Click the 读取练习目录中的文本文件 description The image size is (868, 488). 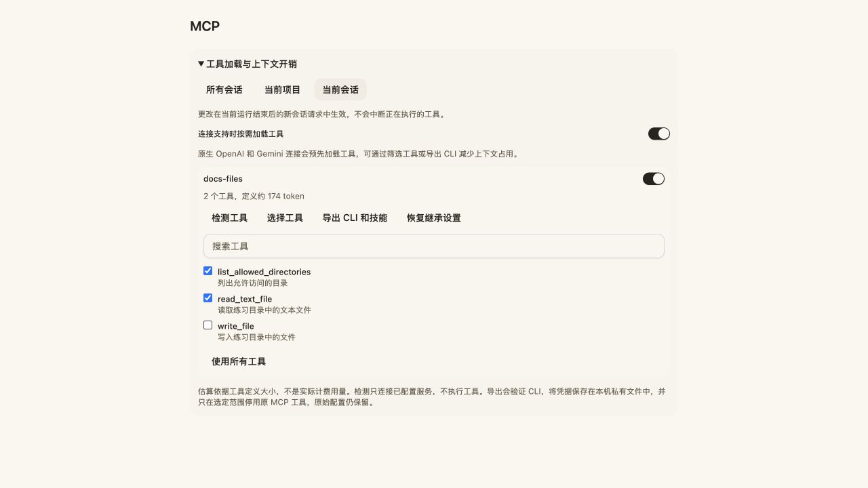(x=264, y=310)
